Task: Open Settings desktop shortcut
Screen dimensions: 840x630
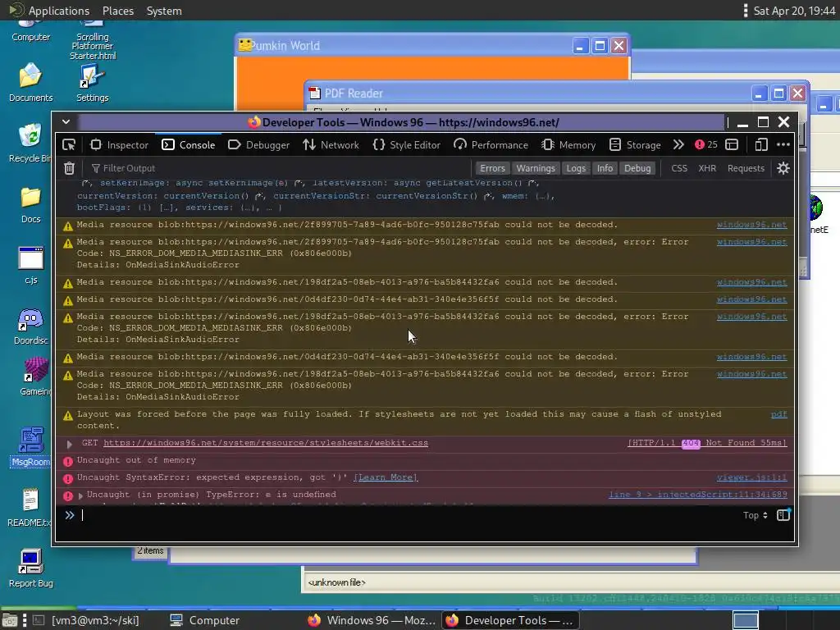Action: 92,83
